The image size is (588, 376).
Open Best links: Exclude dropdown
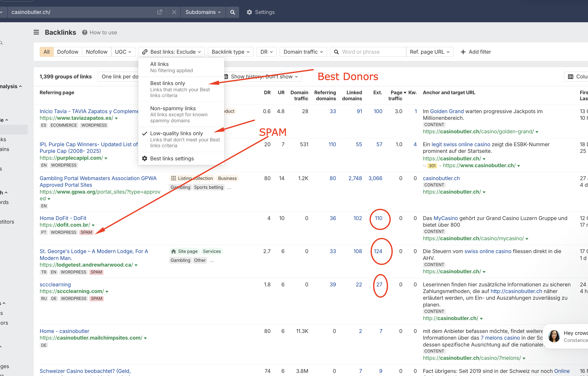(x=171, y=52)
